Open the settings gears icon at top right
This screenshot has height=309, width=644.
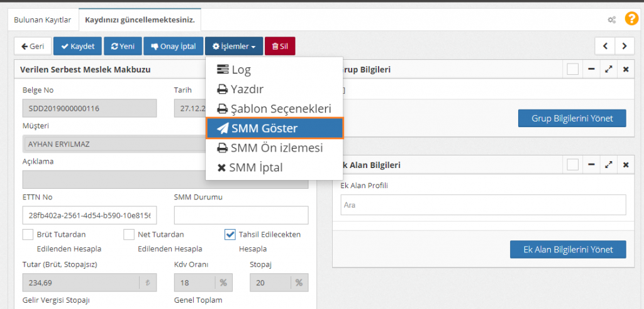[x=611, y=20]
